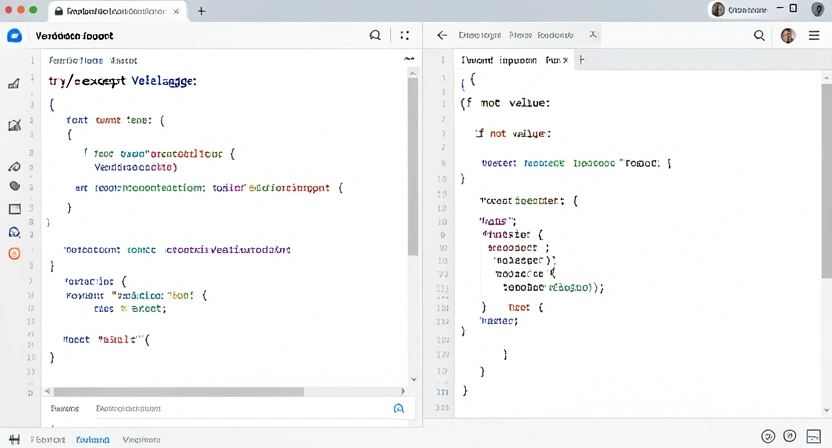Click the status bar icon at the far left
Viewport: 832px width, 448px height.
[14, 440]
